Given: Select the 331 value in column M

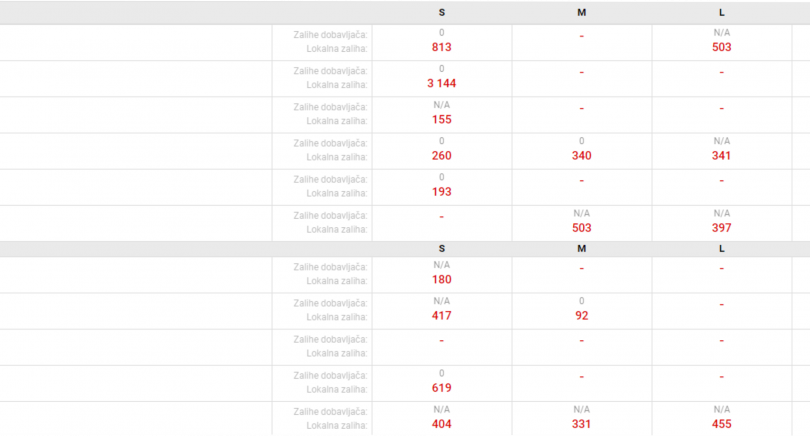Looking at the screenshot, I should pos(582,425).
